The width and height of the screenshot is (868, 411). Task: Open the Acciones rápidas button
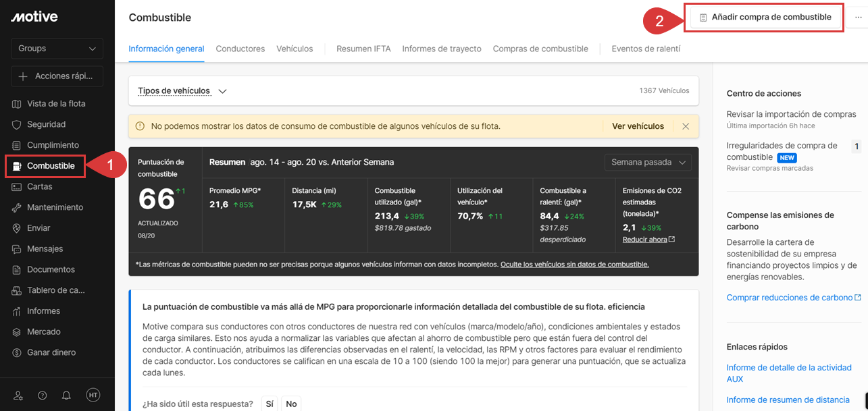(x=57, y=76)
